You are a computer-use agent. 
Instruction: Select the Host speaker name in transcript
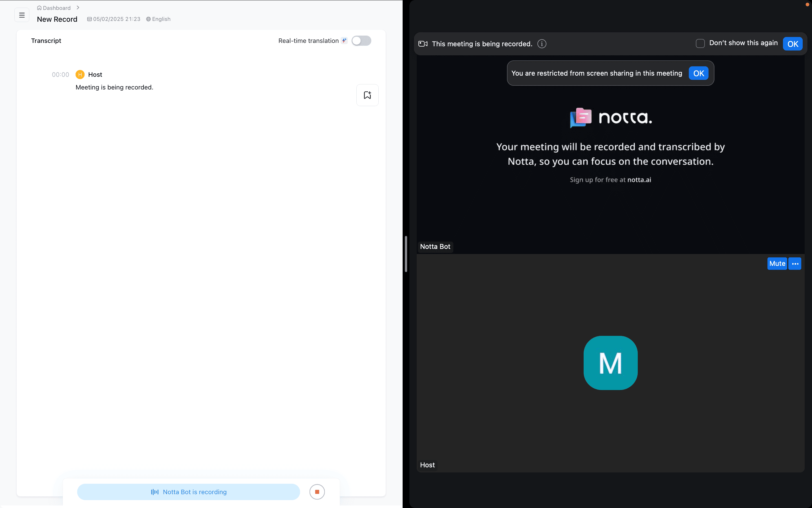[x=95, y=75]
